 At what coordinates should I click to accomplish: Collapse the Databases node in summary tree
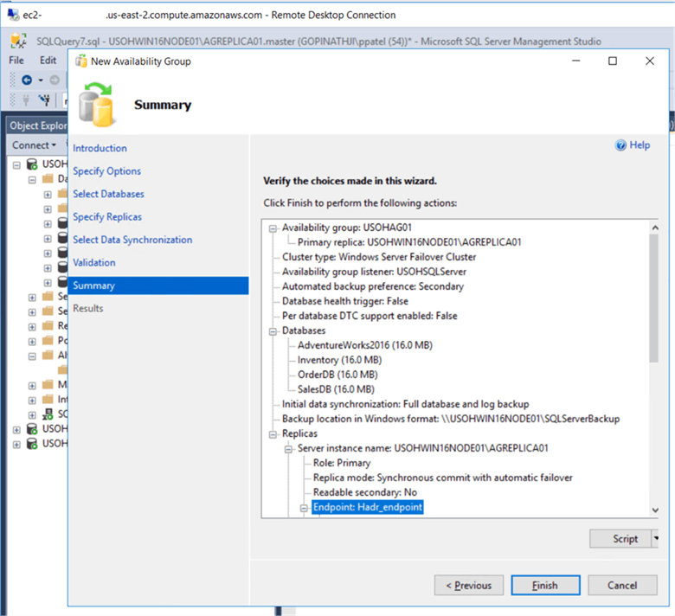[x=273, y=331]
